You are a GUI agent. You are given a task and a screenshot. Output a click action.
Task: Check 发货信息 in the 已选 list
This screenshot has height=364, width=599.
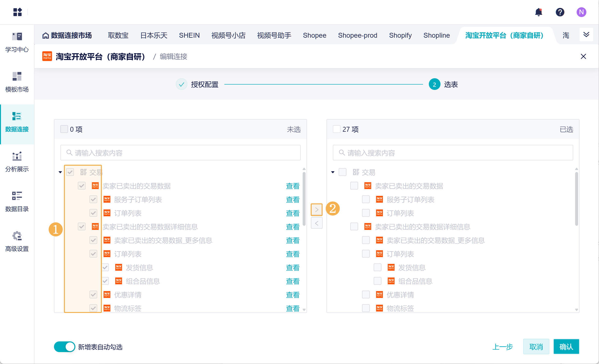click(x=378, y=268)
